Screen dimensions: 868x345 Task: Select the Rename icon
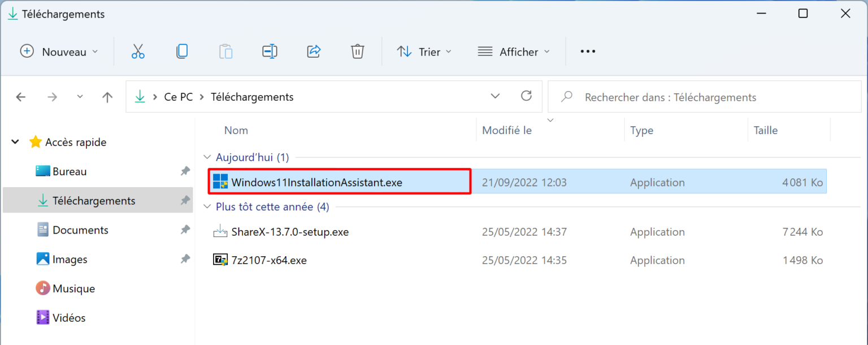tap(270, 51)
